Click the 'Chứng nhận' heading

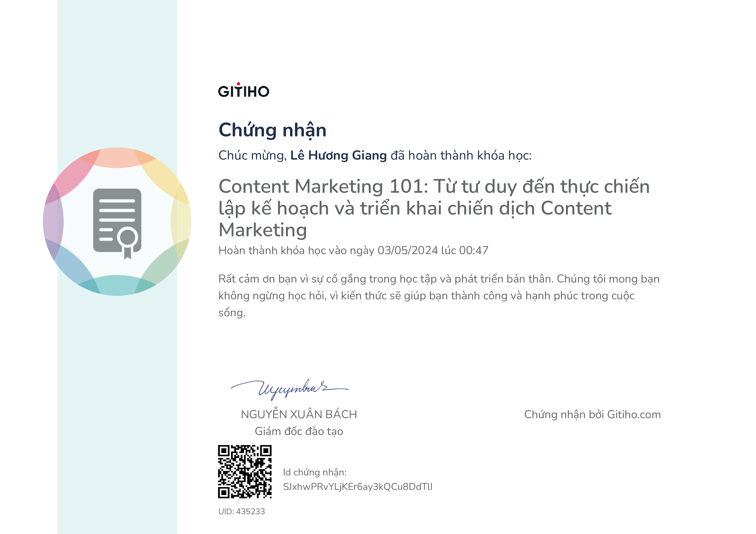(272, 130)
